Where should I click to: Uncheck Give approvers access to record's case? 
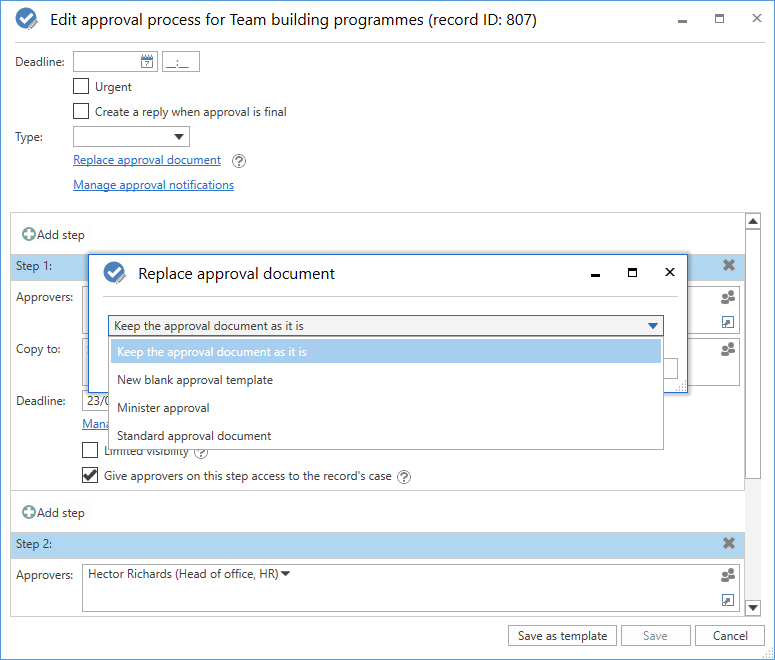(x=90, y=476)
